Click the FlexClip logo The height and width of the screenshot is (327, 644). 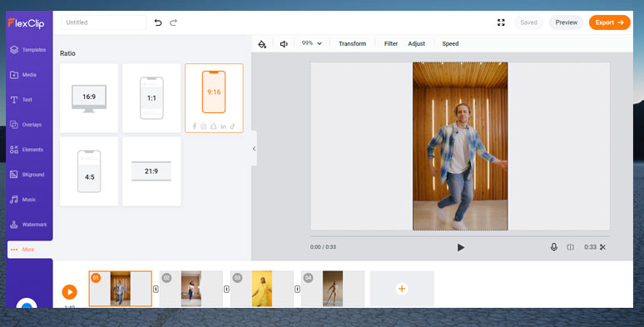click(x=26, y=23)
